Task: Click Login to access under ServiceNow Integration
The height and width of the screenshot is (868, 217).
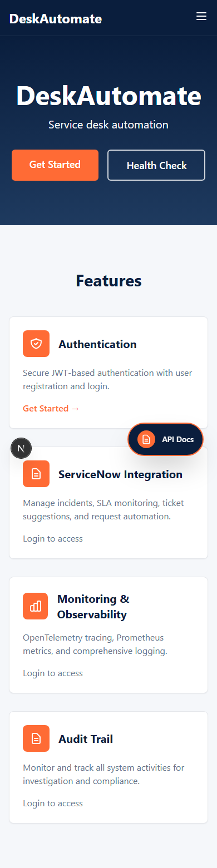Action: coord(53,539)
